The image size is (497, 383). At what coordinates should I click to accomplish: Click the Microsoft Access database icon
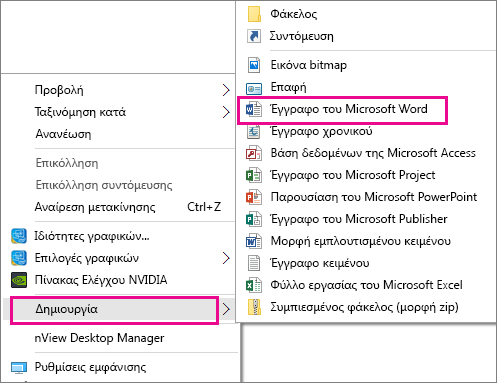[x=254, y=153]
